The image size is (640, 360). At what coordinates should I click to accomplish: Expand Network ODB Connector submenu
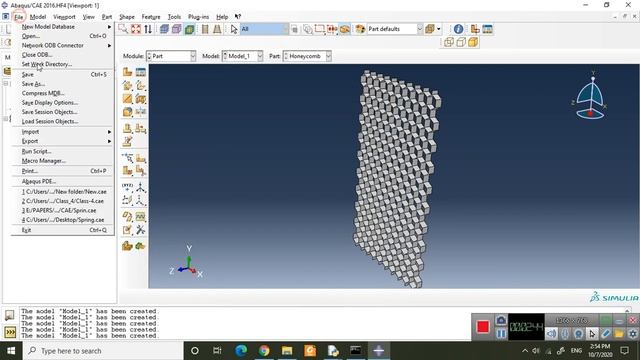click(63, 45)
